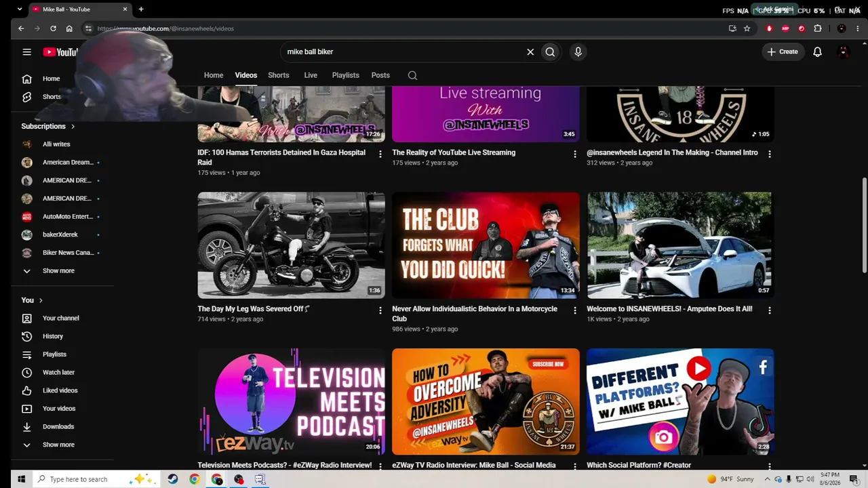This screenshot has height=488, width=868.
Task: Start voice search with the microphone icon
Action: 578,52
